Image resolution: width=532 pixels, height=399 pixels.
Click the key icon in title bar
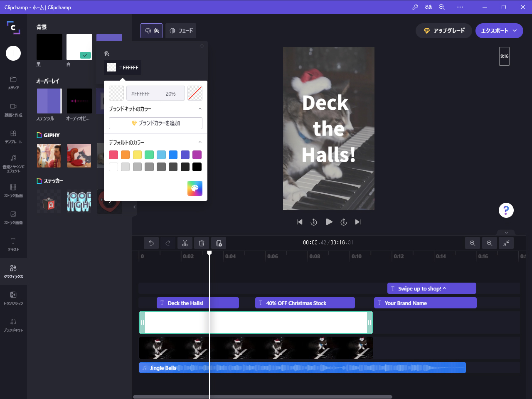(x=415, y=7)
